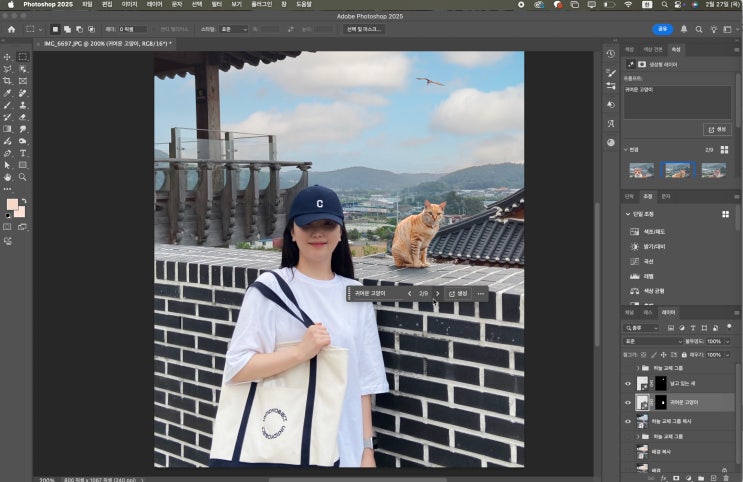This screenshot has height=482, width=743.
Task: Switch to the 패스 tab
Action: (648, 313)
